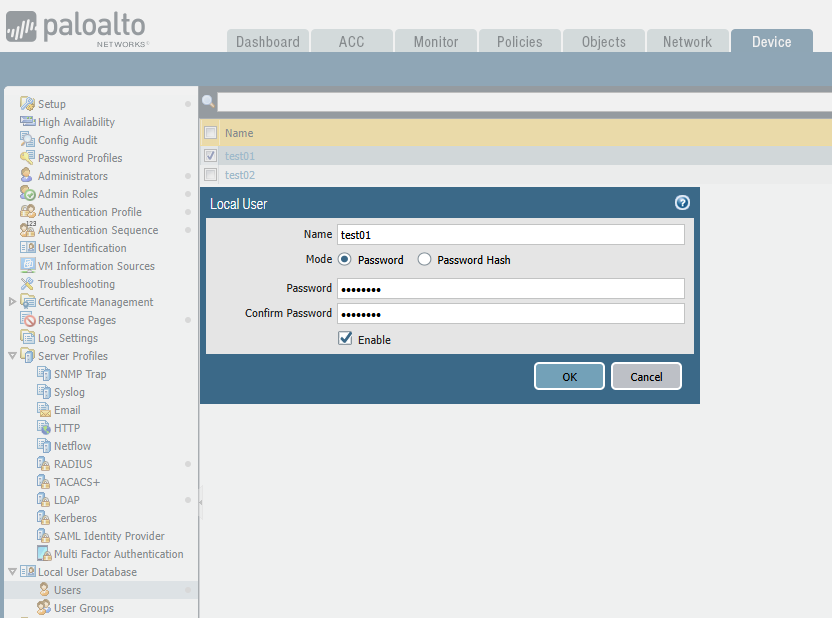Confirm the dialog with OK
The height and width of the screenshot is (618, 832).
point(569,377)
